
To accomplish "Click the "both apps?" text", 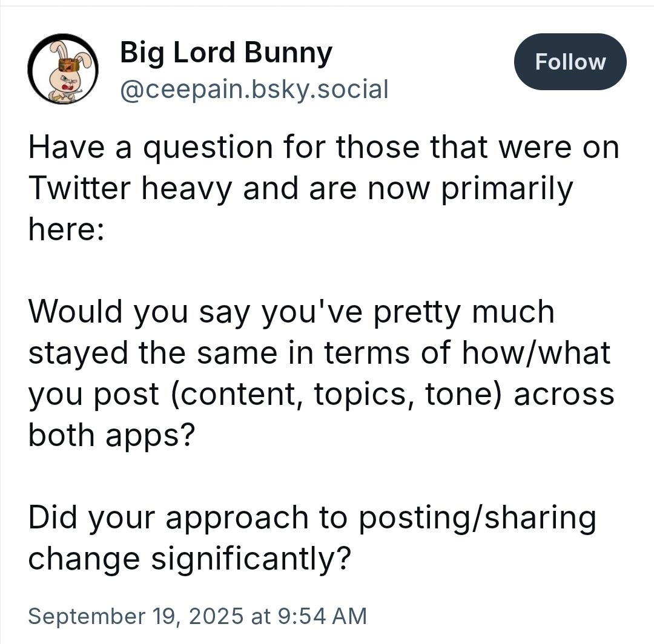I will (x=110, y=435).
